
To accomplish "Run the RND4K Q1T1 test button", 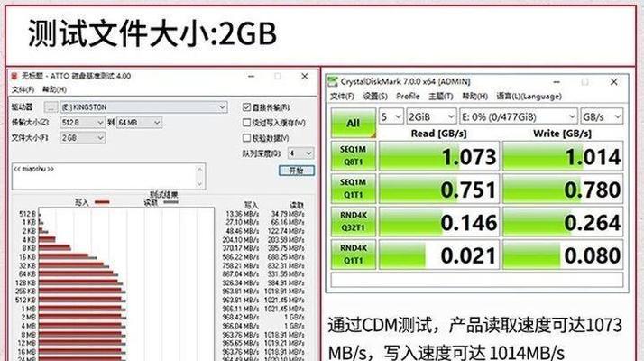I will (x=354, y=255).
